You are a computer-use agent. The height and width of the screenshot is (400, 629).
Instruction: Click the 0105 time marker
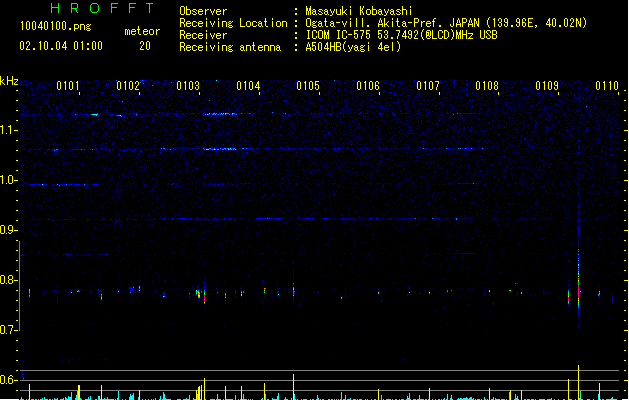click(x=308, y=86)
